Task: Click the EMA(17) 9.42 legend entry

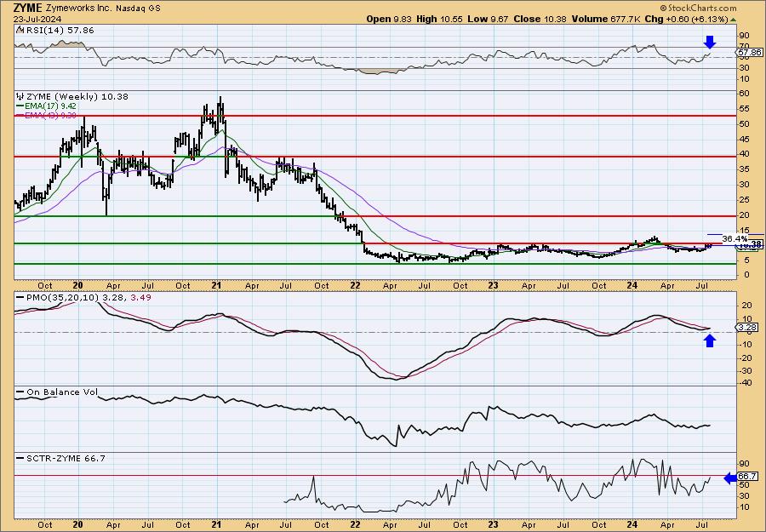Action: [50, 106]
